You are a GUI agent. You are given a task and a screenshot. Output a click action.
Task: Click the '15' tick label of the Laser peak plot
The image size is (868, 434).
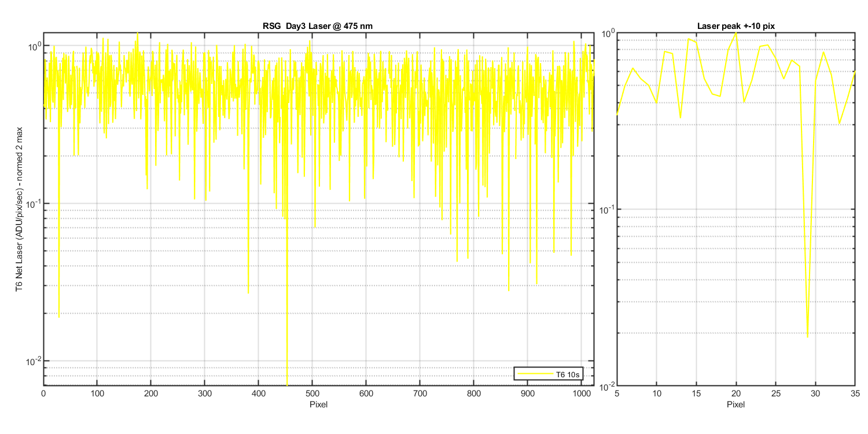696,393
